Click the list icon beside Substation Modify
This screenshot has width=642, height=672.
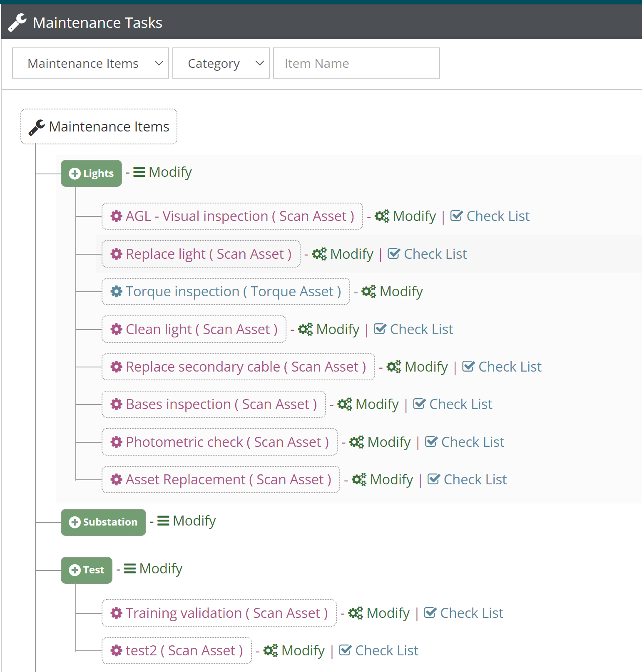coord(163,521)
